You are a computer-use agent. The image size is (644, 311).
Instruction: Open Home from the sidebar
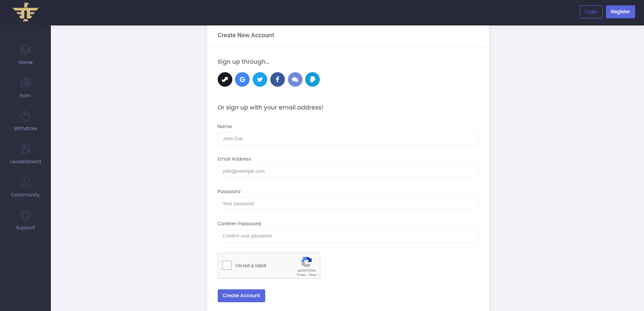(25, 55)
